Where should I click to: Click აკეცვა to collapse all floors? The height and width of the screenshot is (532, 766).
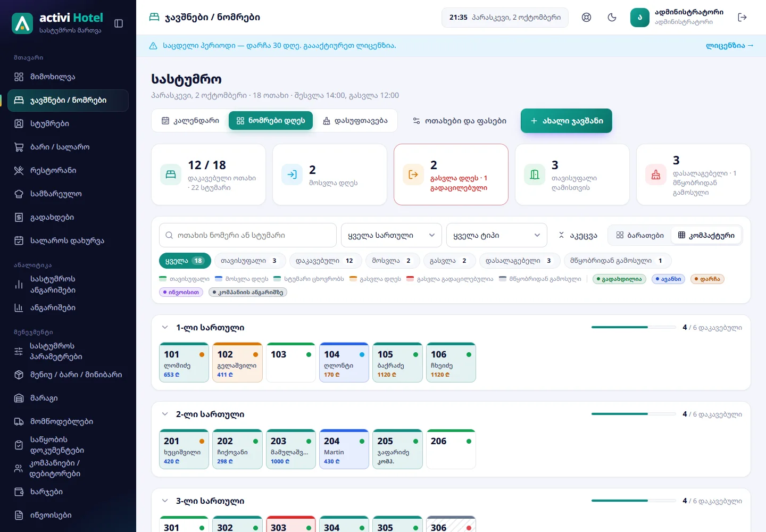pos(578,235)
